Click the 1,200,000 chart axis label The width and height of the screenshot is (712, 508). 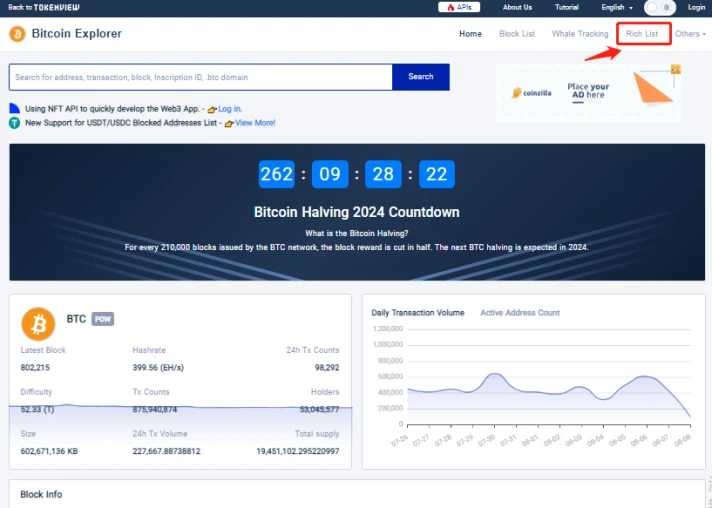[x=387, y=329]
